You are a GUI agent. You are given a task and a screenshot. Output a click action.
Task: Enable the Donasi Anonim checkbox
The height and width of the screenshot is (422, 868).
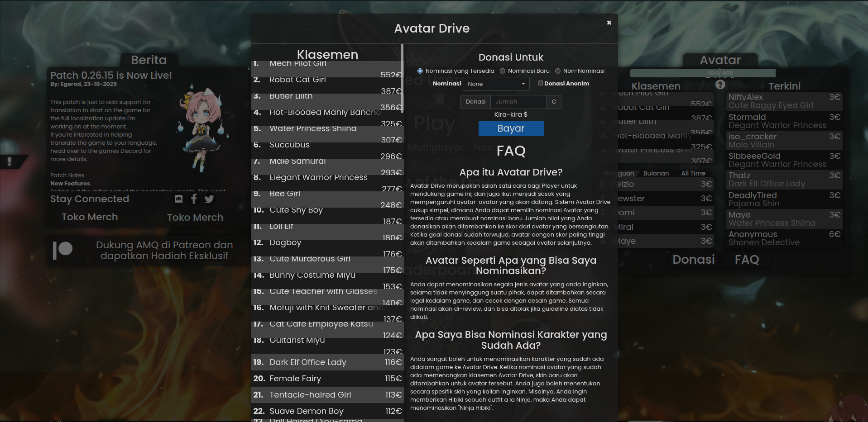pos(540,83)
